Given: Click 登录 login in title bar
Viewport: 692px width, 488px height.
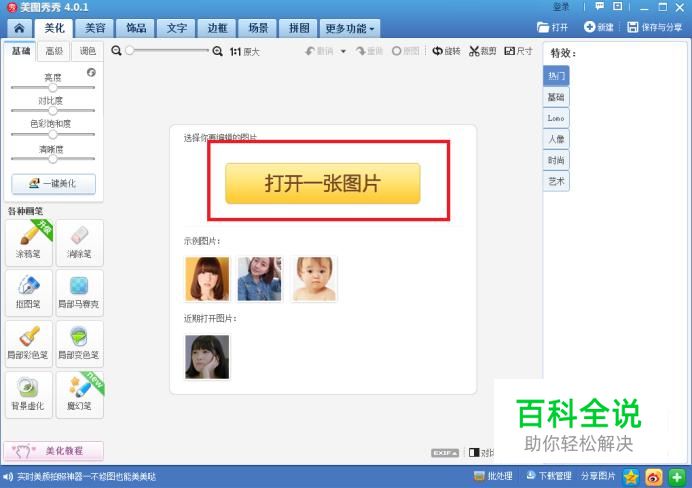Looking at the screenshot, I should (x=561, y=7).
